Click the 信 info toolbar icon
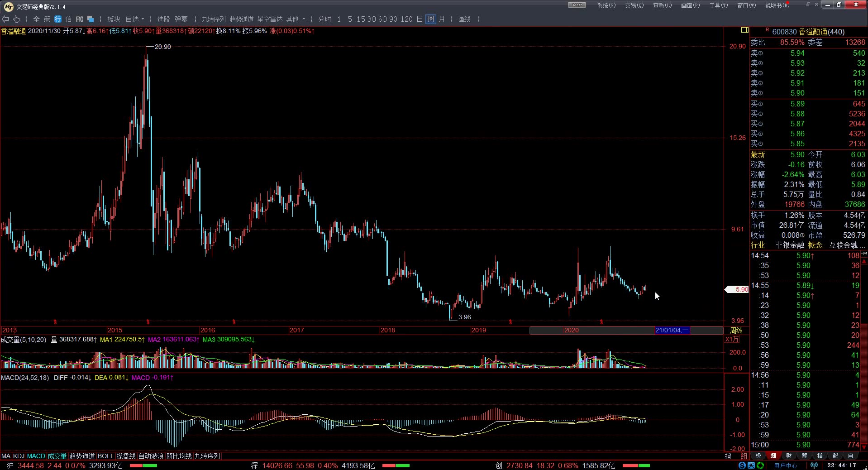 (68, 19)
